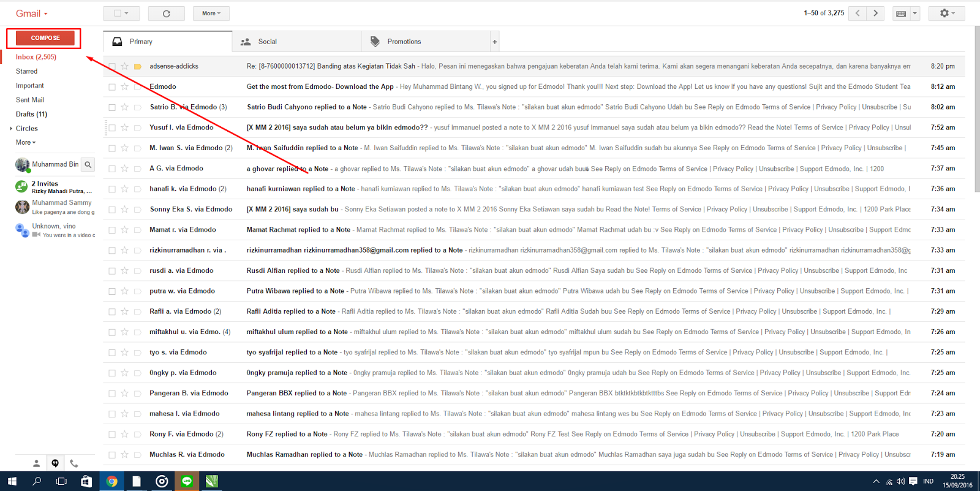Open email from tyo s. via Edmodo
Image resolution: width=980 pixels, height=491 pixels.
pos(534,352)
